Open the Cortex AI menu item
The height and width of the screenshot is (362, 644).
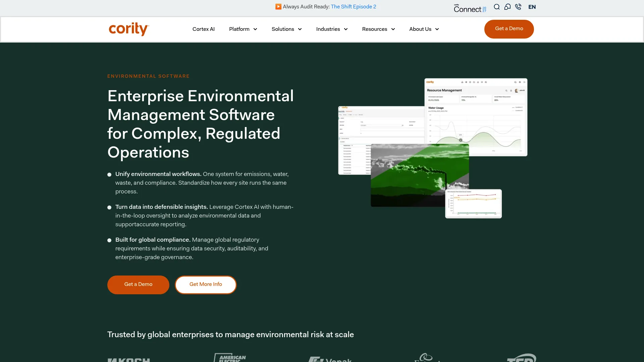coord(204,29)
